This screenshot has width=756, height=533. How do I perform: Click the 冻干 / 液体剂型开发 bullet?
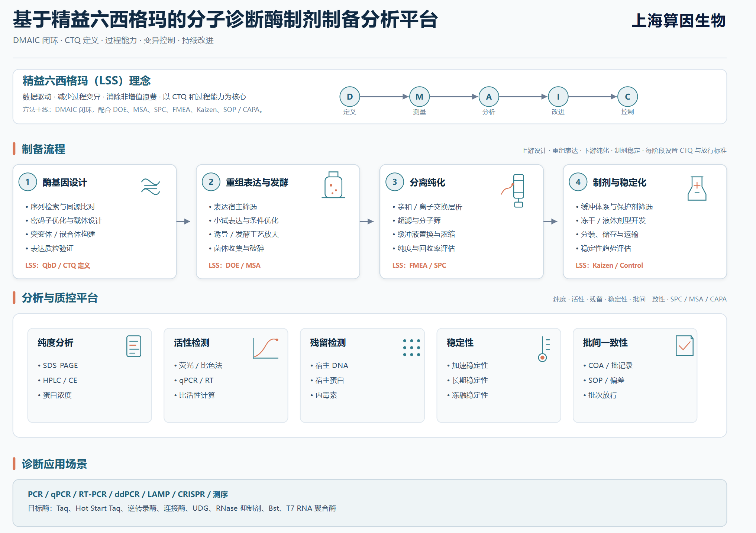click(611, 220)
